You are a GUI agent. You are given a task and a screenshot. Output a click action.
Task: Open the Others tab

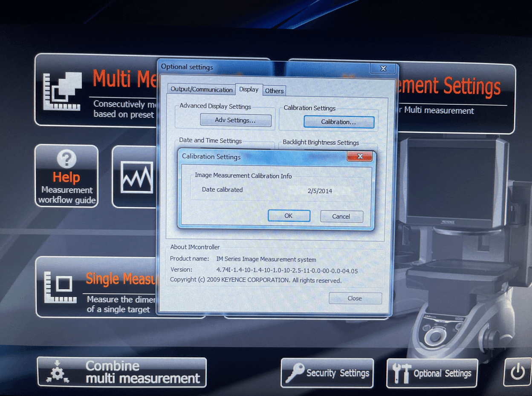pyautogui.click(x=274, y=91)
